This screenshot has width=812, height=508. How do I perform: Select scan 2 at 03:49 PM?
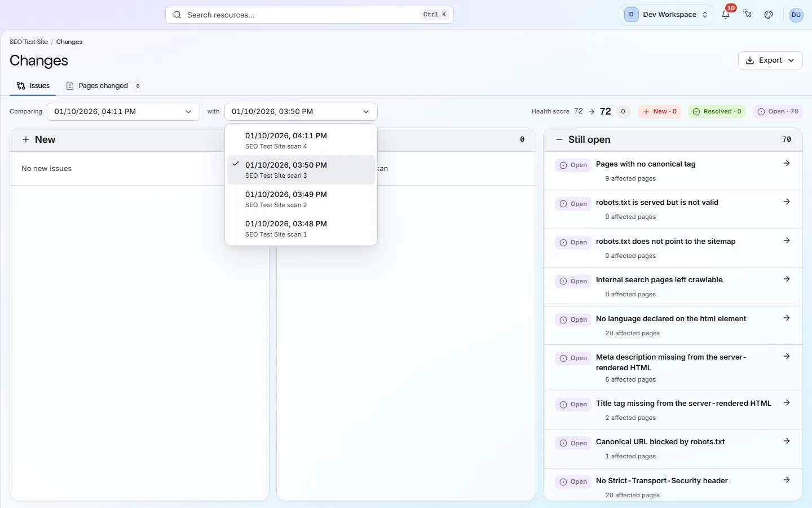click(301, 199)
